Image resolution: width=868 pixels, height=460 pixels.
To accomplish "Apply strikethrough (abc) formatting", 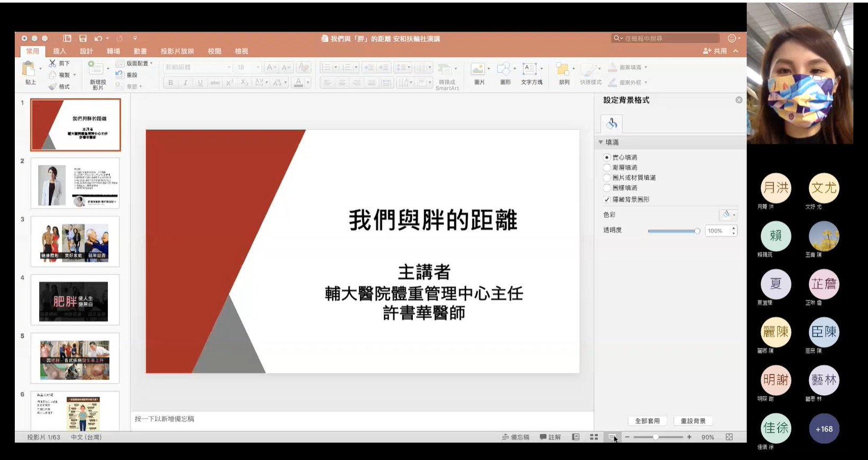I will coord(215,83).
